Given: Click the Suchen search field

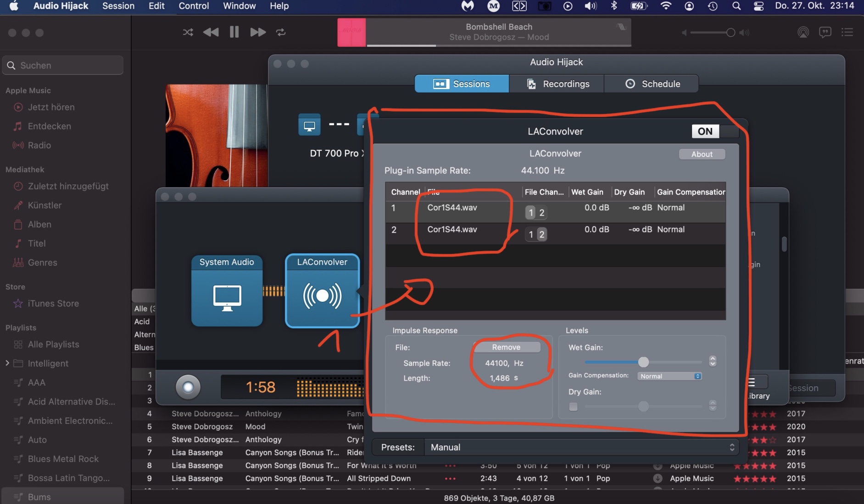Looking at the screenshot, I should tap(63, 65).
